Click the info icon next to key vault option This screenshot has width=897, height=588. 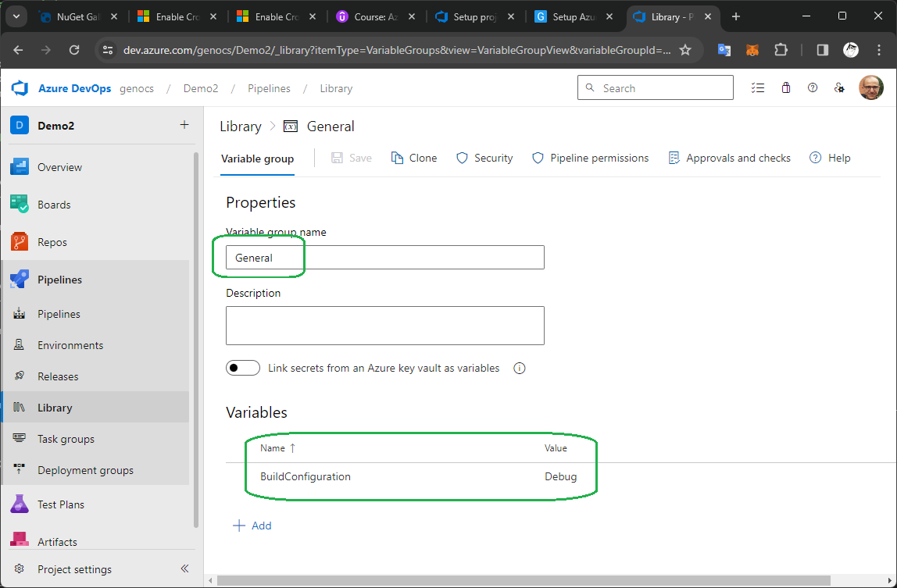tap(519, 369)
